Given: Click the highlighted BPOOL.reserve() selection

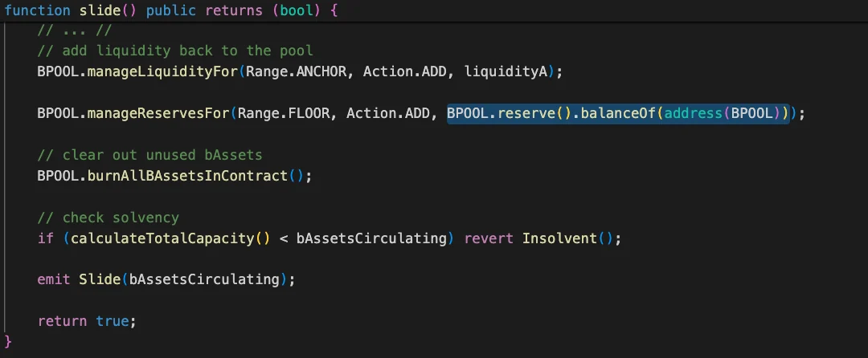Looking at the screenshot, I should (x=618, y=113).
